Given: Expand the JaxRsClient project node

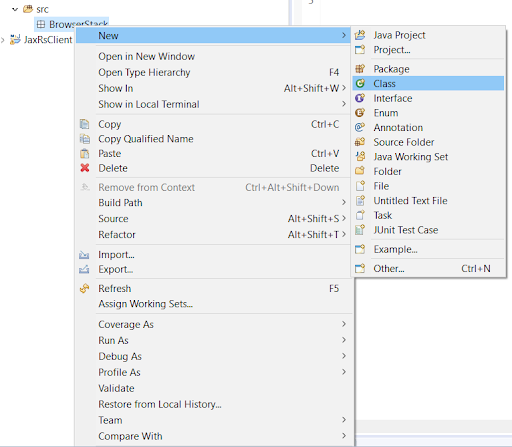Looking at the screenshot, I should point(3,40).
